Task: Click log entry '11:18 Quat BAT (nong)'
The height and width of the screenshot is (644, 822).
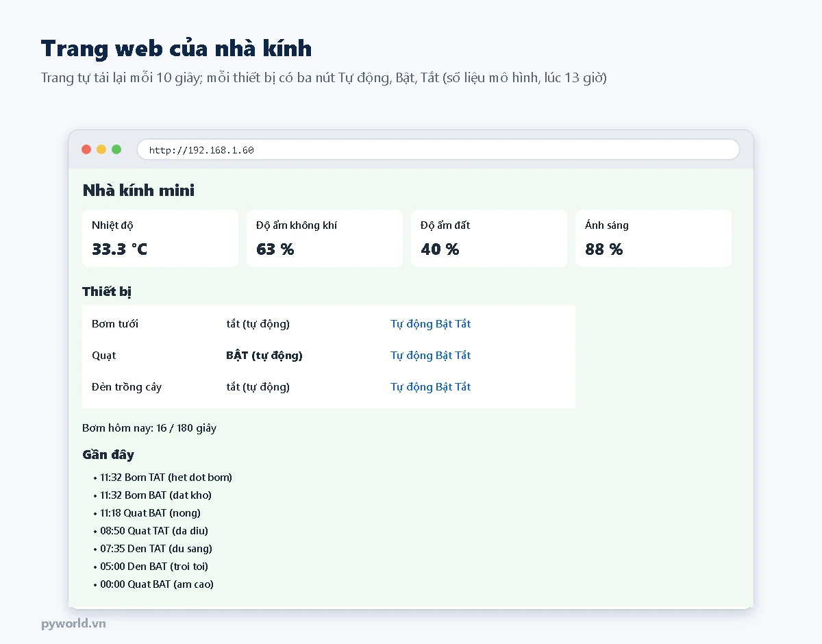Action: pyautogui.click(x=150, y=513)
